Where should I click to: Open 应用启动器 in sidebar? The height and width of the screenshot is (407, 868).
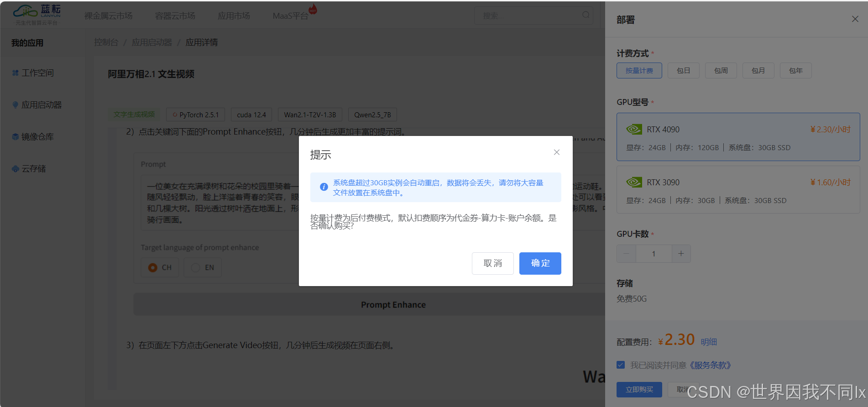click(x=42, y=105)
